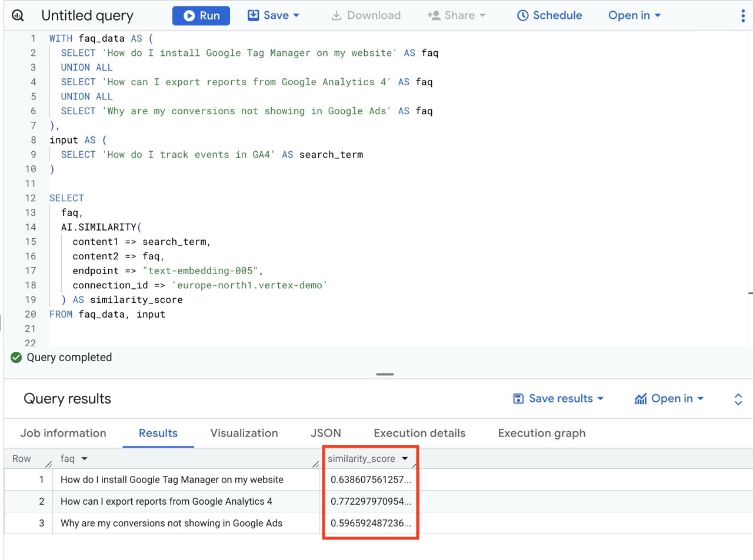Switch to the Visualization tab
753x560 pixels.
244,433
